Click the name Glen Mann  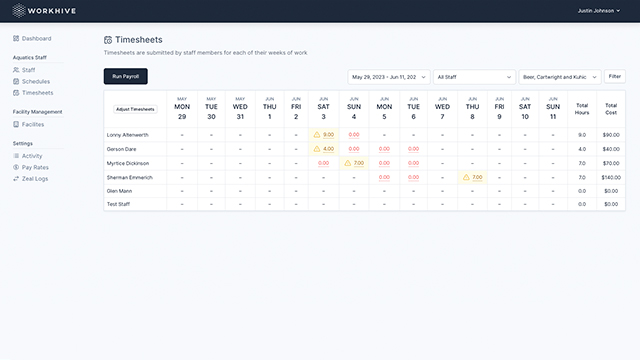119,191
